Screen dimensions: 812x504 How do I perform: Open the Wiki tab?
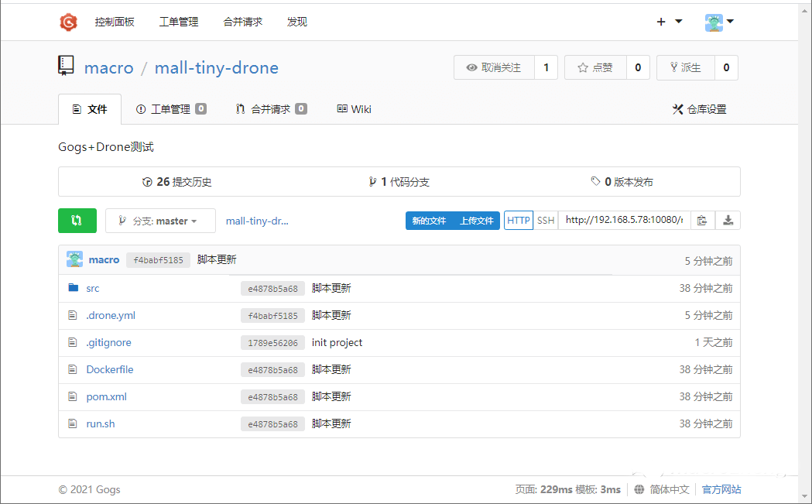355,109
